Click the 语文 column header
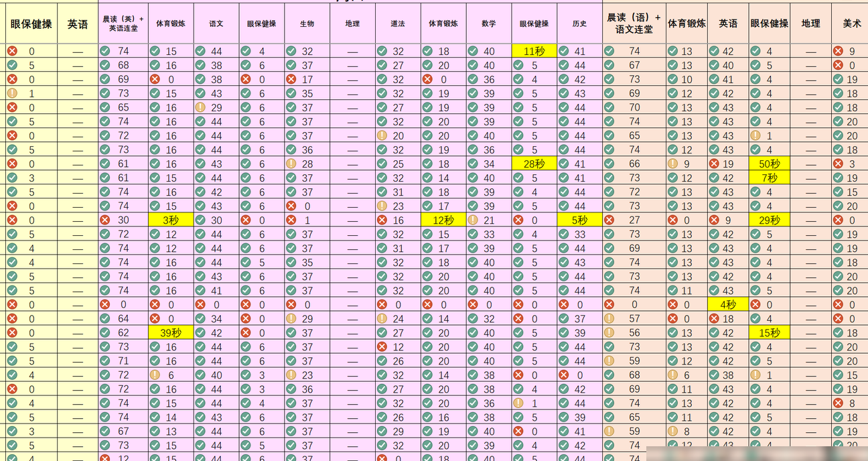This screenshot has width=868, height=461. [216, 23]
